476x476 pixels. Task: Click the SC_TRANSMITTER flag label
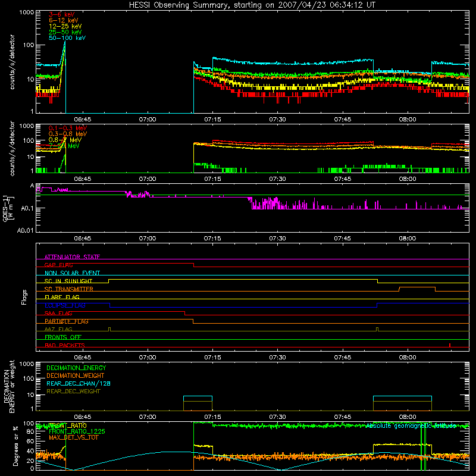(x=69, y=289)
